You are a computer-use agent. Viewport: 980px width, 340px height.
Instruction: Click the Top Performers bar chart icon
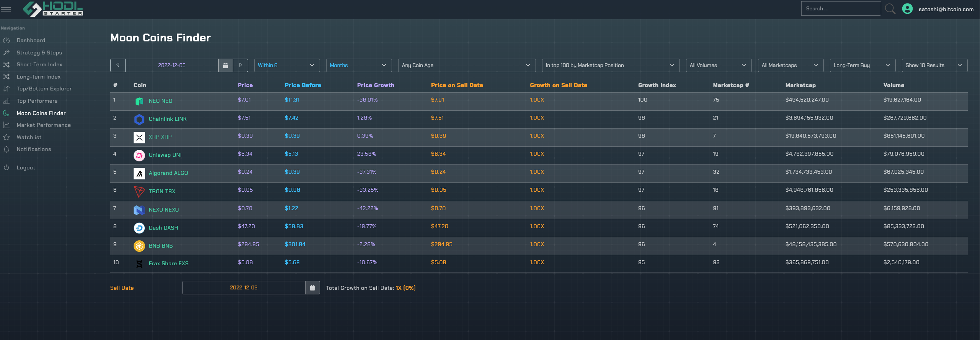[7, 101]
